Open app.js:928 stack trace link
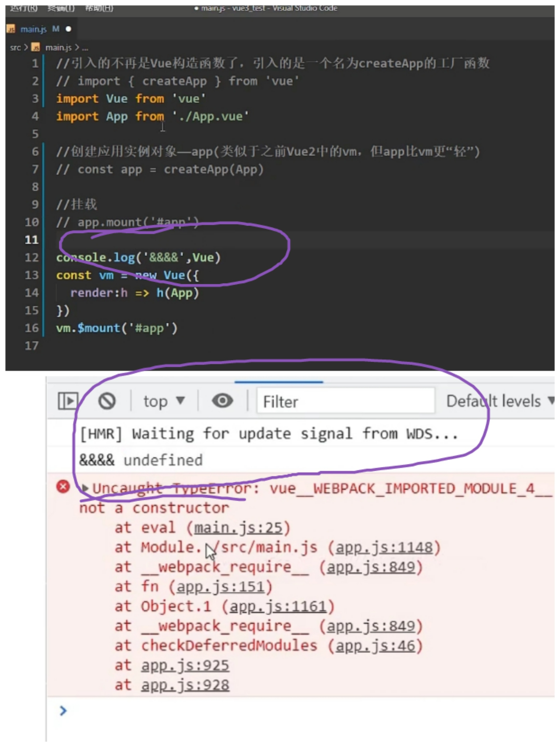Screen dimensions: 560x747 point(185,685)
